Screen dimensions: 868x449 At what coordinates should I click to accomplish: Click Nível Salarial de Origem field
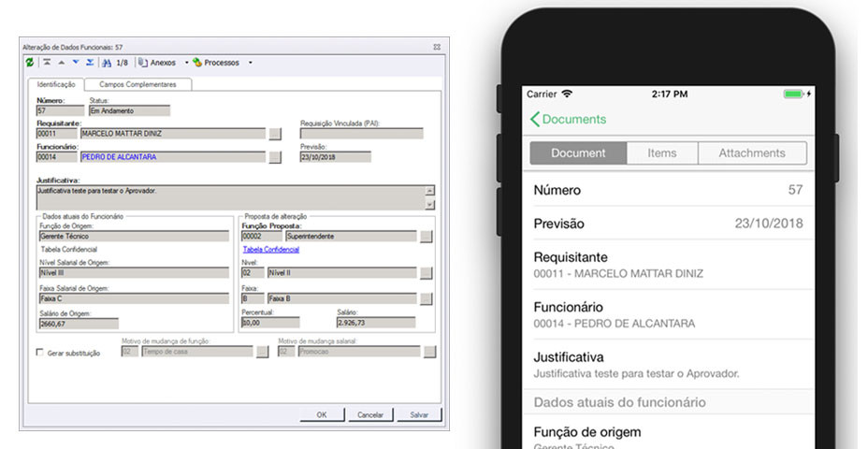(x=134, y=273)
